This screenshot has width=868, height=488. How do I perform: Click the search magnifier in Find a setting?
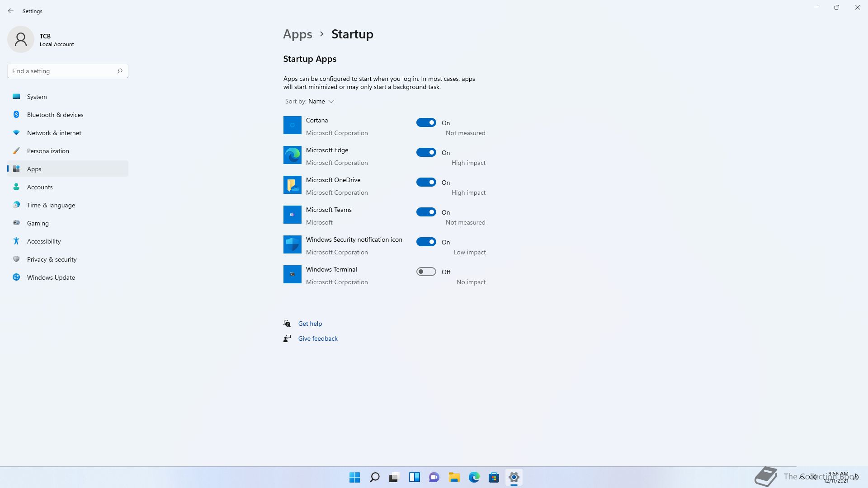120,71
